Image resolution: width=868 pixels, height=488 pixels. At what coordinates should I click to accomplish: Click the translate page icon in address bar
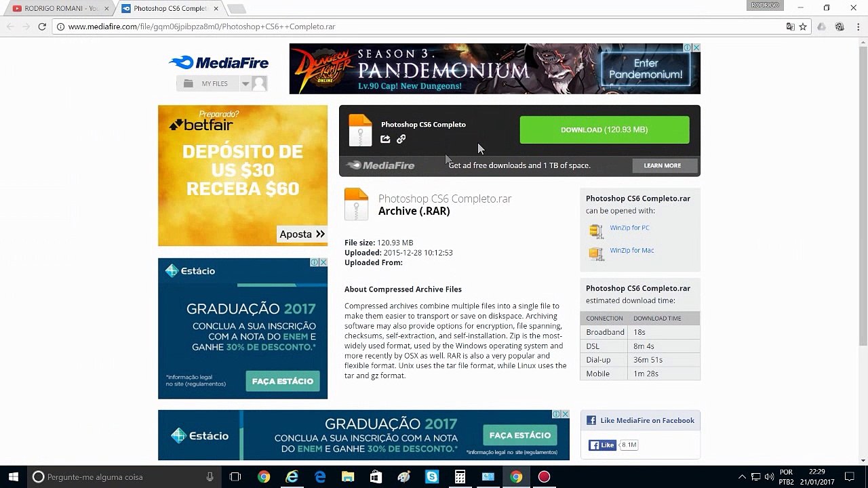(x=790, y=26)
